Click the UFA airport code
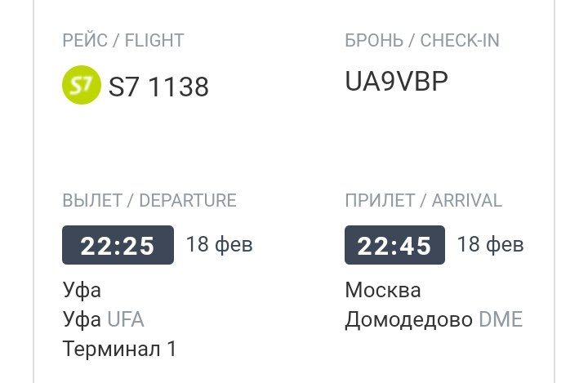Image resolution: width=588 pixels, height=383 pixels. (126, 319)
